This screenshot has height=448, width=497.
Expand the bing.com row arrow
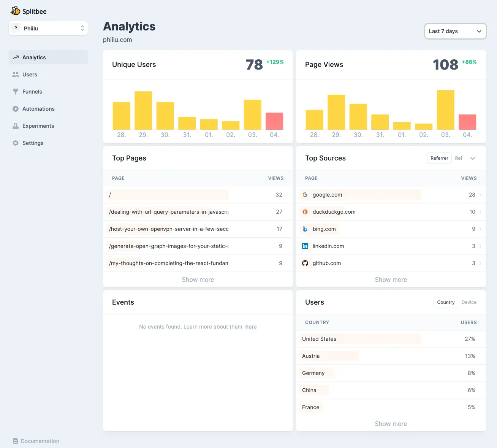pos(481,229)
